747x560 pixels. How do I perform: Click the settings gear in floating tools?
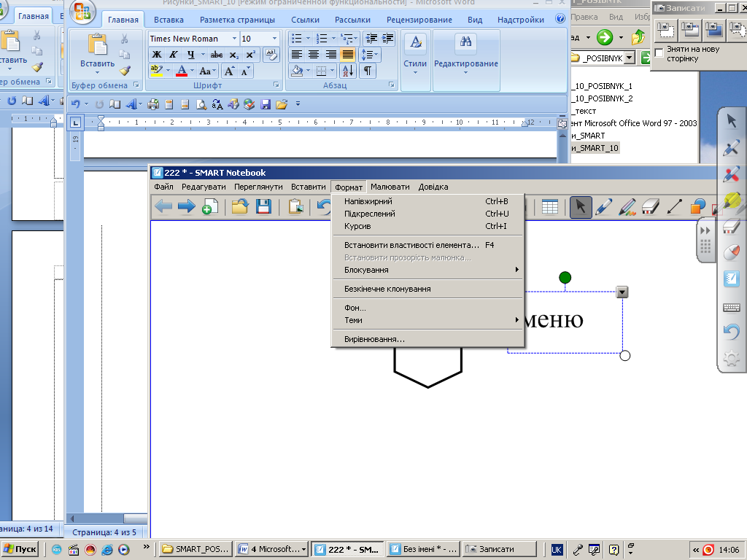(x=731, y=358)
